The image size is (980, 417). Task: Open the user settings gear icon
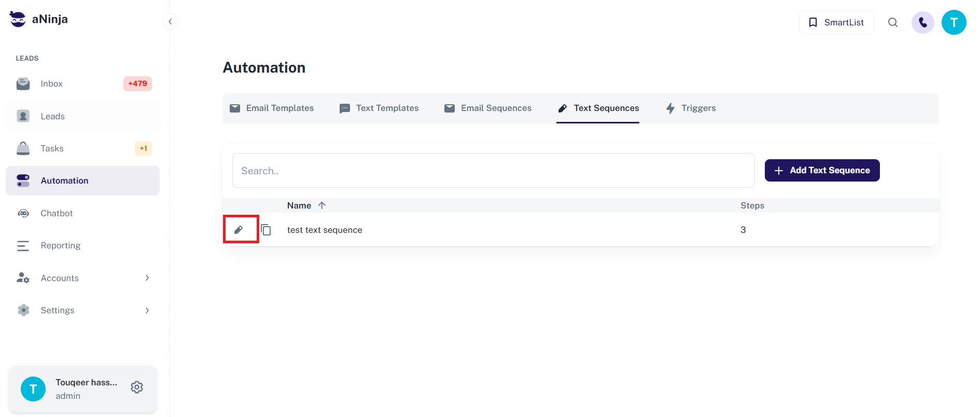pyautogui.click(x=137, y=387)
